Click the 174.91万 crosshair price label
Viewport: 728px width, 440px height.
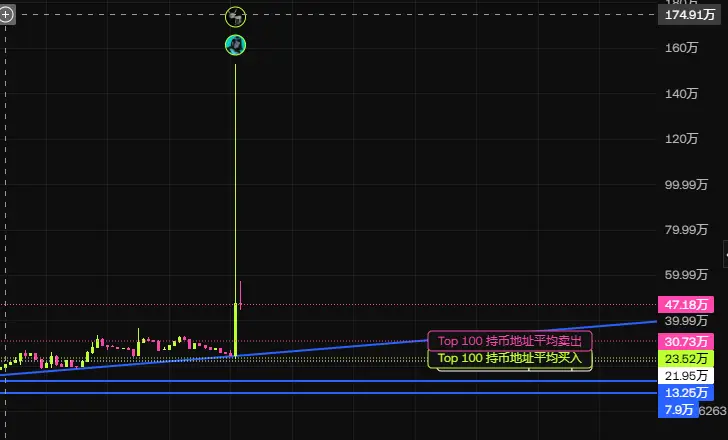pos(689,15)
